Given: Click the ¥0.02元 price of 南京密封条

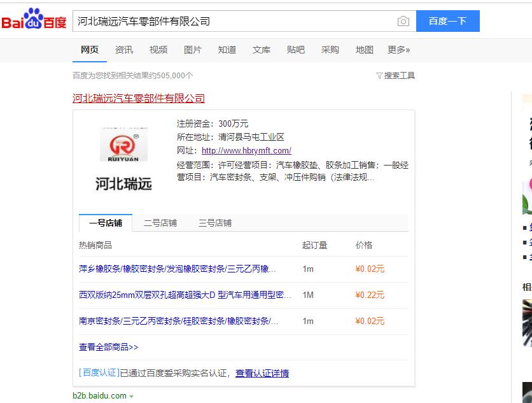Looking at the screenshot, I should (370, 321).
